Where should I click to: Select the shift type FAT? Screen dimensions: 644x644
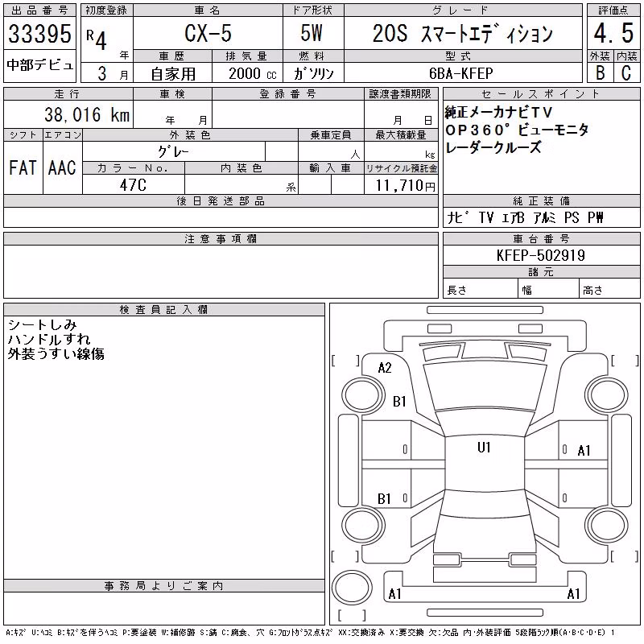23,167
